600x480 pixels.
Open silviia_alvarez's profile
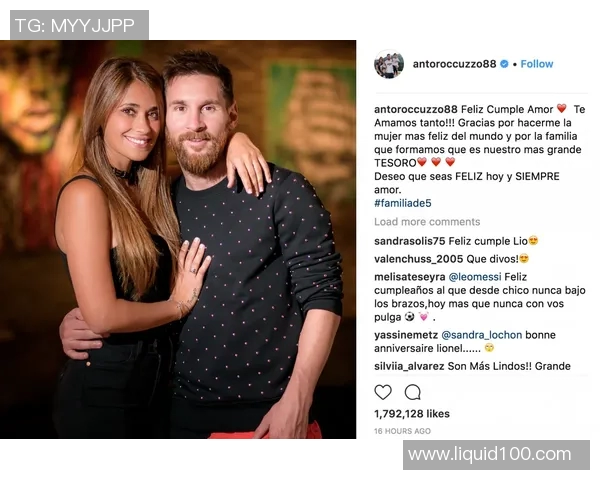click(409, 366)
